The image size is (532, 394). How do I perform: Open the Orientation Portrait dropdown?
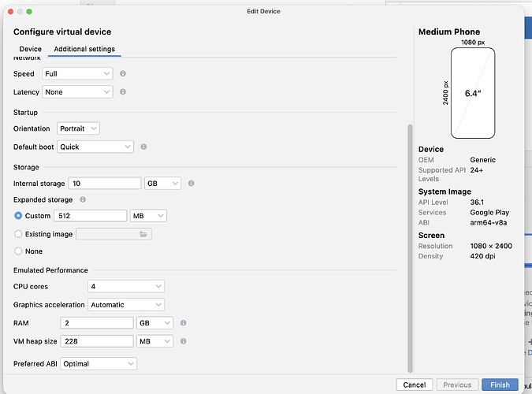78,128
